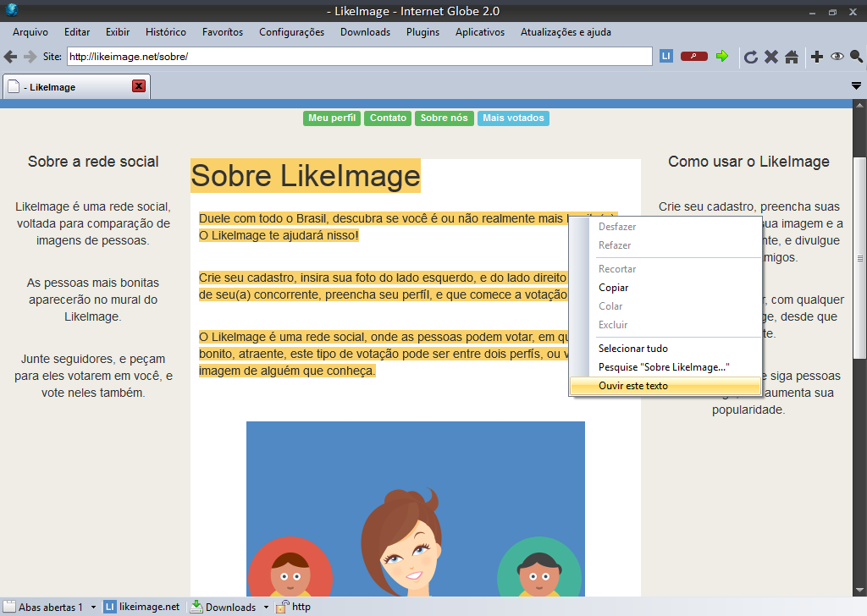The height and width of the screenshot is (616, 867).
Task: Click the red key button beside the address bar
Action: [x=693, y=56]
